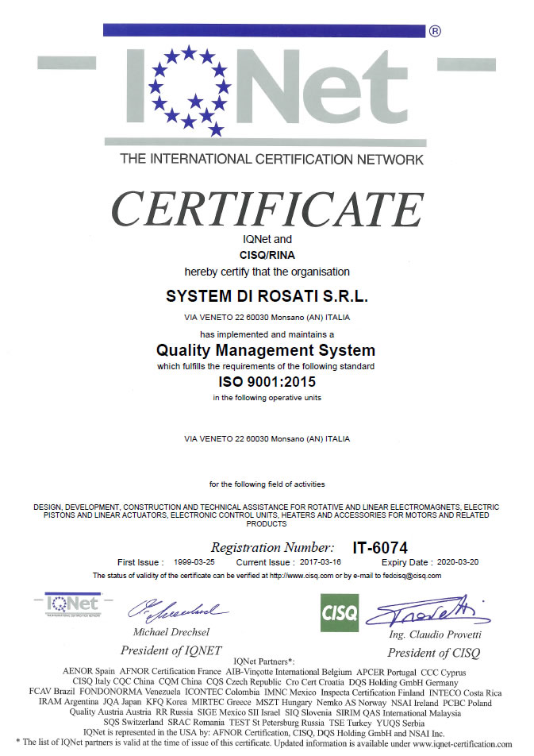
Task: Click 'in the following operative units' line
Action: coord(267,398)
